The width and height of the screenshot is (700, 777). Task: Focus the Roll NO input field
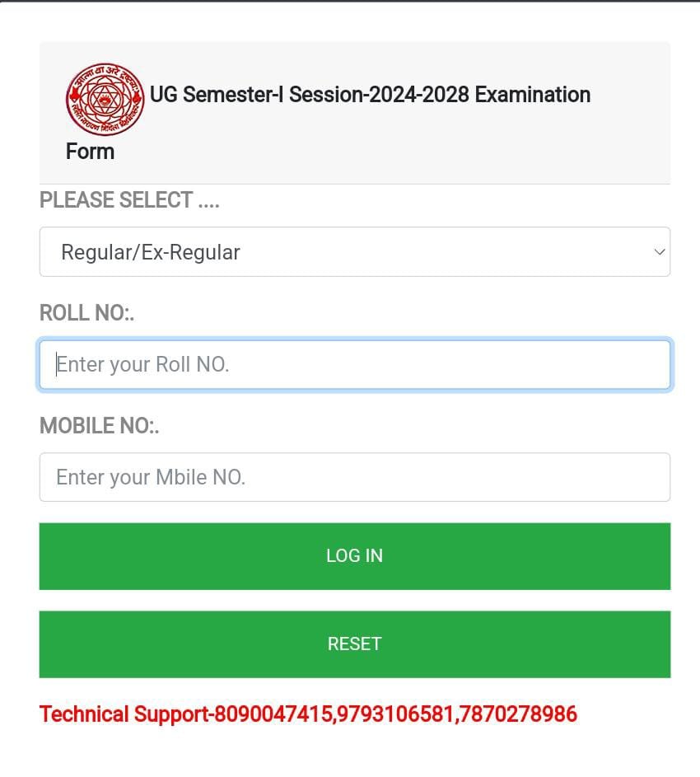tap(354, 364)
